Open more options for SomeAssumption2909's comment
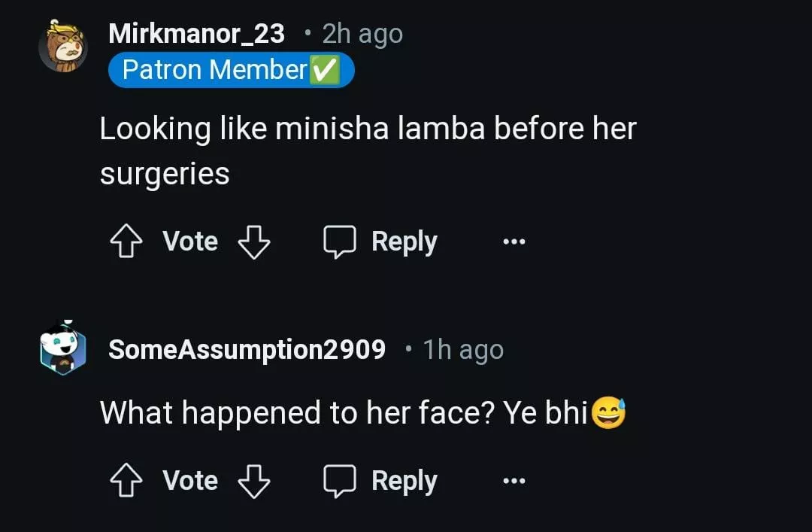The width and height of the screenshot is (812, 532). click(x=514, y=482)
